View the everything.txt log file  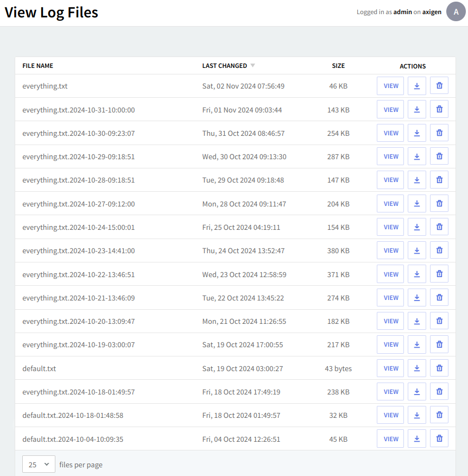coord(391,86)
